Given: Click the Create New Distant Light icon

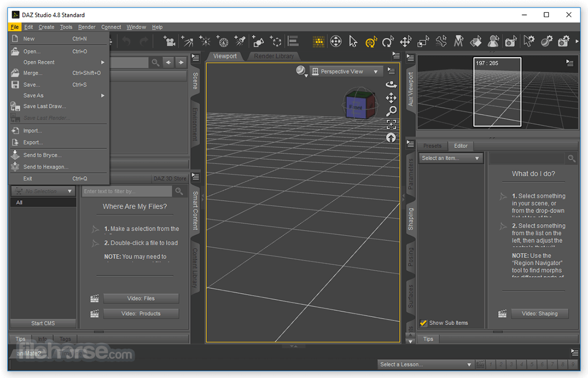Looking at the screenshot, I should (x=187, y=41).
